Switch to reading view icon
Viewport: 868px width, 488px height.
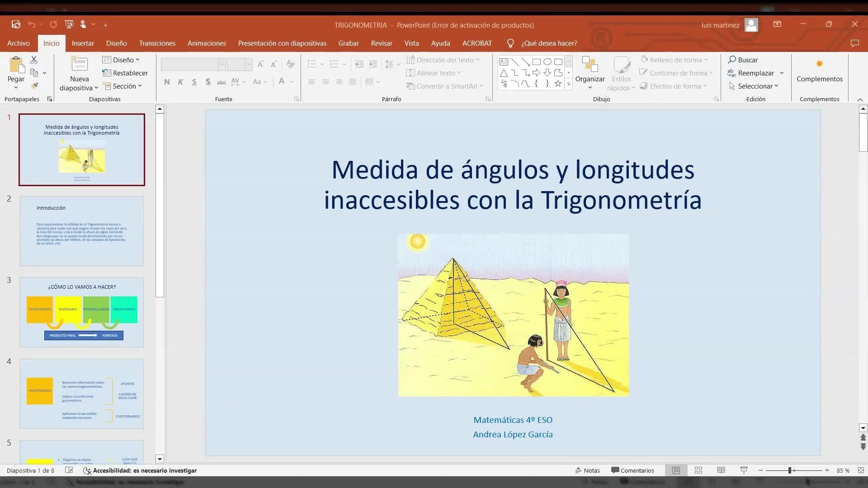coord(721,470)
